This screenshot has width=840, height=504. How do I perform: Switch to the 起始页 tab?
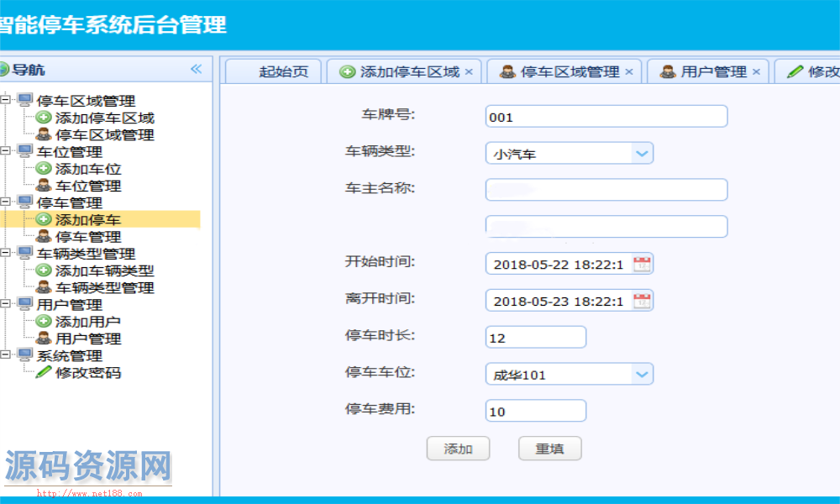click(x=273, y=71)
